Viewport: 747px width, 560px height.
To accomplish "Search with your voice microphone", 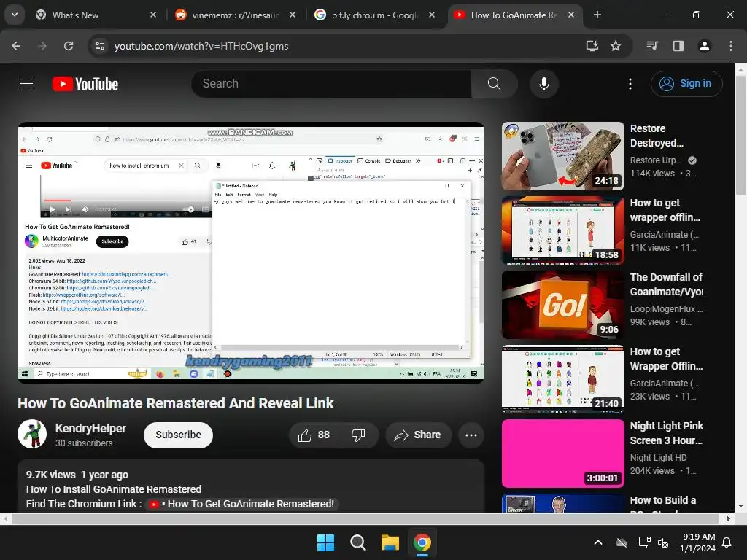I will (x=543, y=84).
